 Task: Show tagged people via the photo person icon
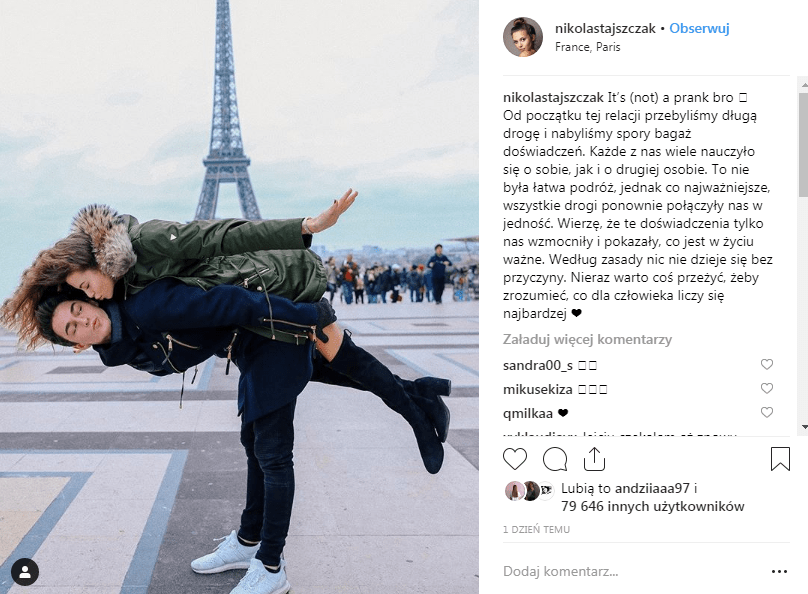point(25,571)
